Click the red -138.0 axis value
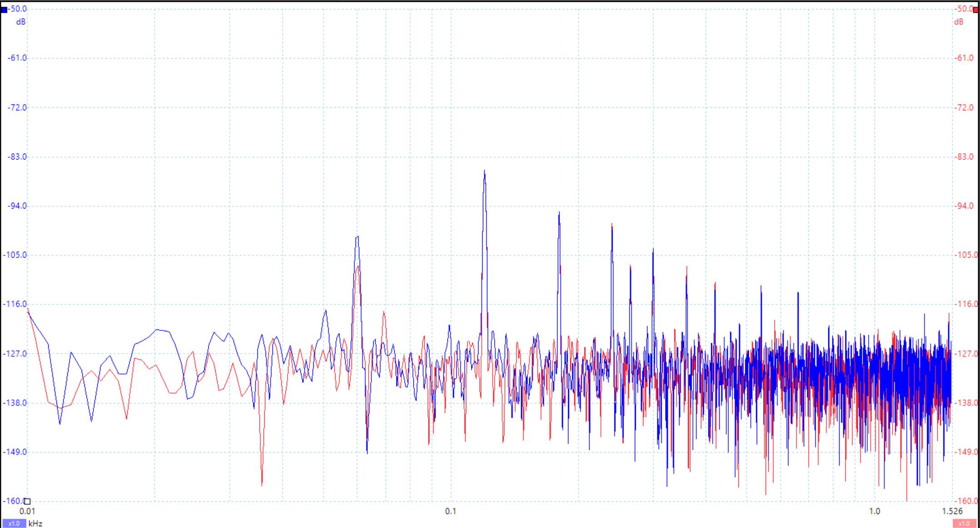Screen dimensions: 980x528 click(965, 403)
